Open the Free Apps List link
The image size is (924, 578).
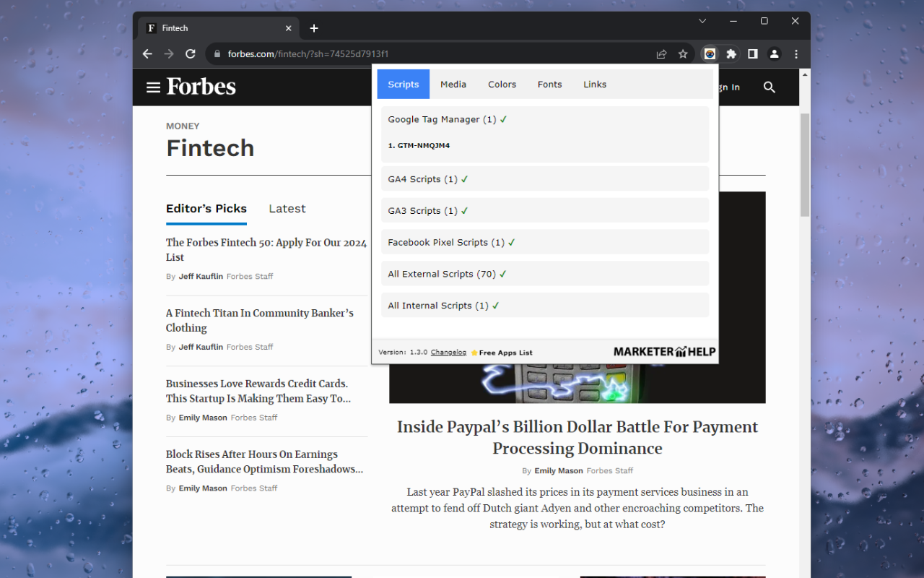(x=505, y=353)
